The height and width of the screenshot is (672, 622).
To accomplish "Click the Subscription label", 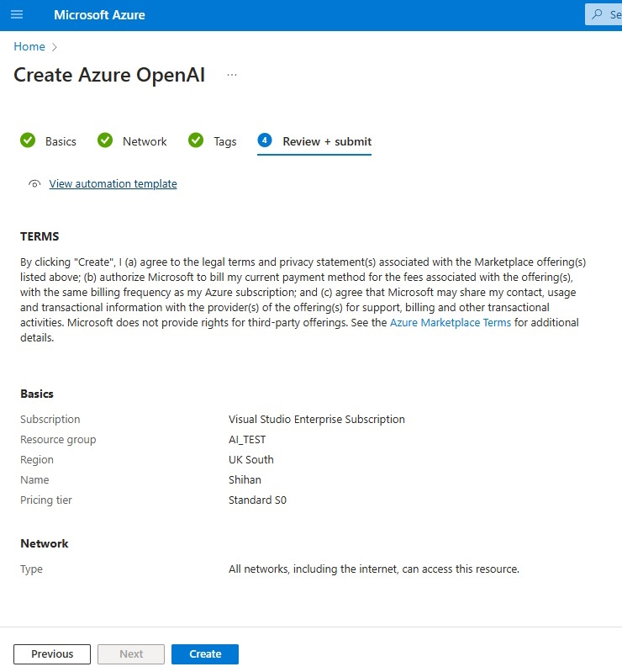I will tap(50, 419).
